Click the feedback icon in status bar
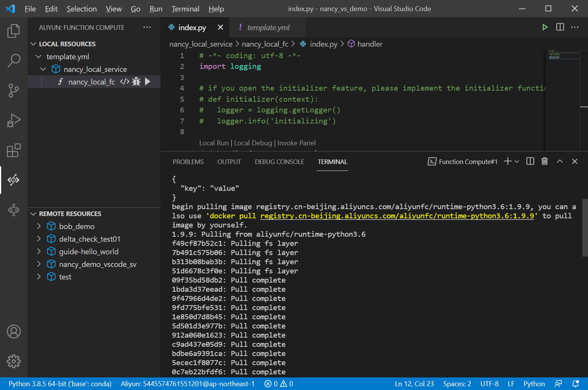Viewport: 588px width, 390px height. coord(559,383)
